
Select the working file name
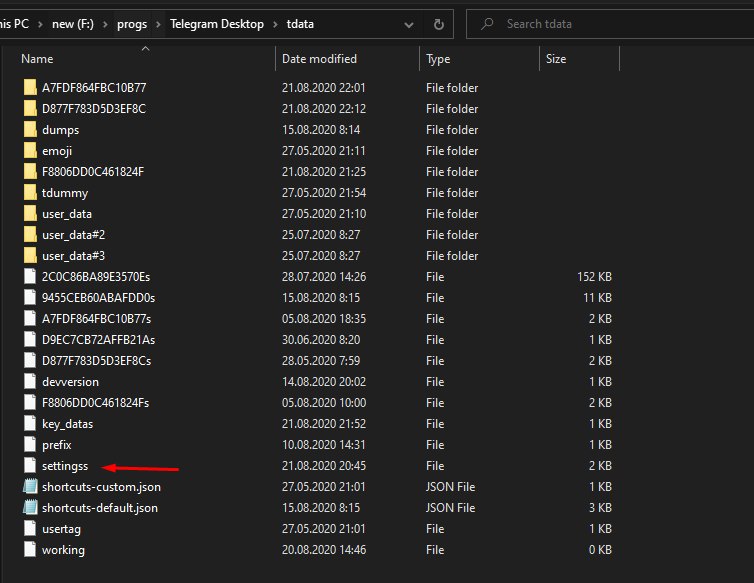tap(63, 550)
